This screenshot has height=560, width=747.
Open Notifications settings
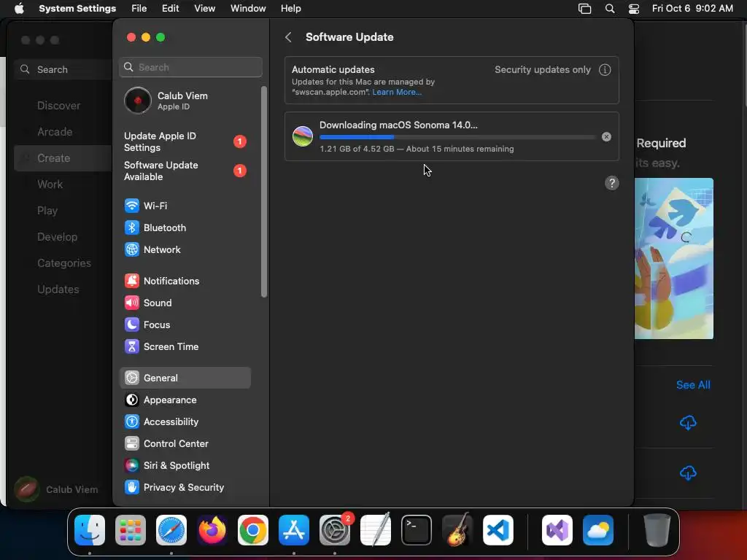(x=185, y=281)
